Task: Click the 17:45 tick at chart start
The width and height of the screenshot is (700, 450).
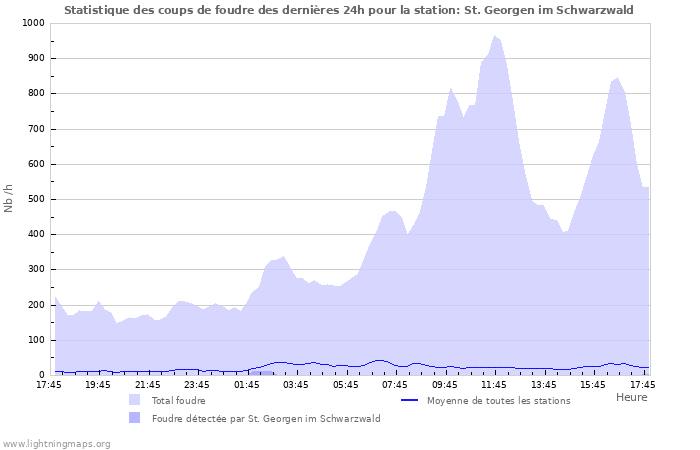Action: pyautogui.click(x=48, y=384)
